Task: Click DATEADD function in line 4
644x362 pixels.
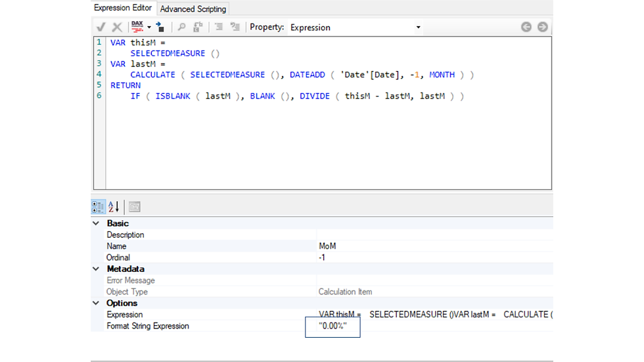Action: coord(308,75)
